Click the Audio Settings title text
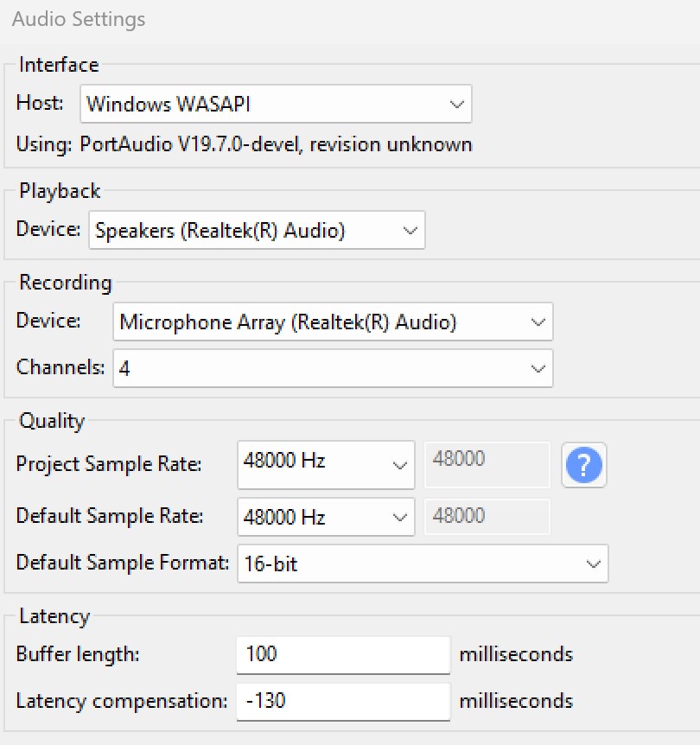The height and width of the screenshot is (745, 700). (x=79, y=19)
